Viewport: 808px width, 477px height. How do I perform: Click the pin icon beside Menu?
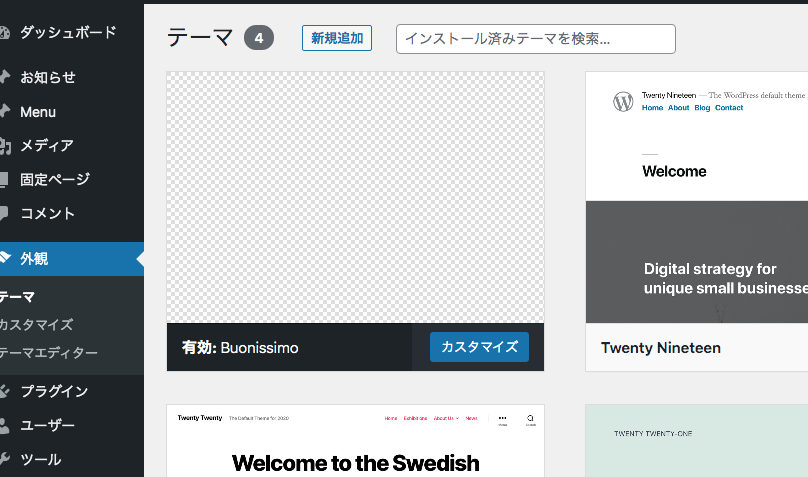(4, 111)
